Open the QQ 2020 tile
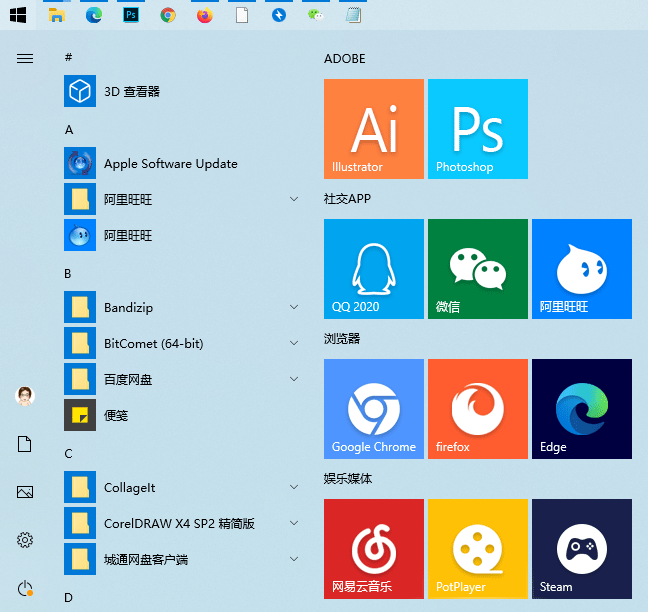The width and height of the screenshot is (648, 612). (373, 269)
